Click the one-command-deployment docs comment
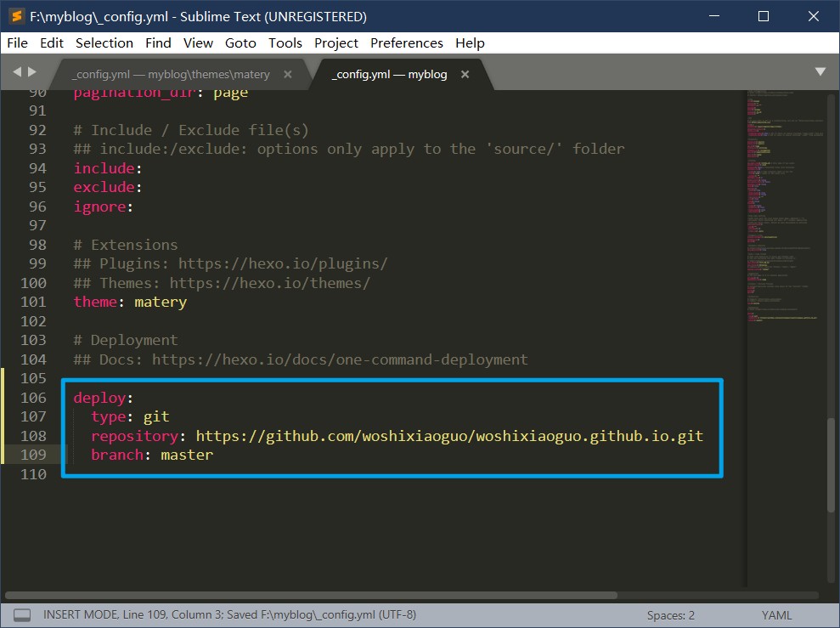This screenshot has width=840, height=628. (301, 359)
